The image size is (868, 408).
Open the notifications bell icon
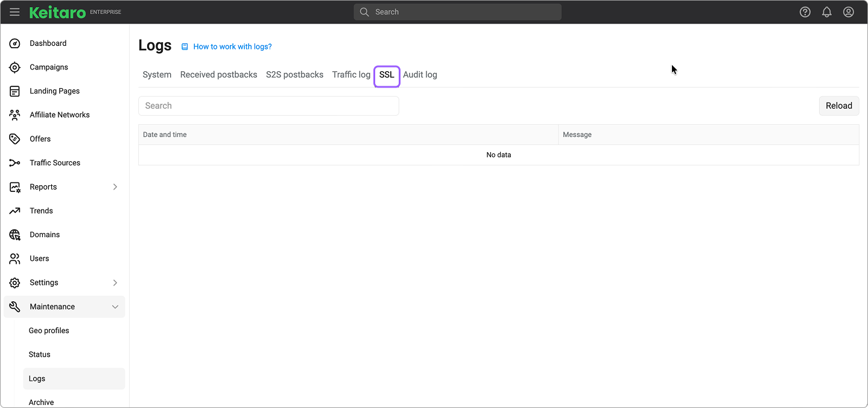(826, 12)
